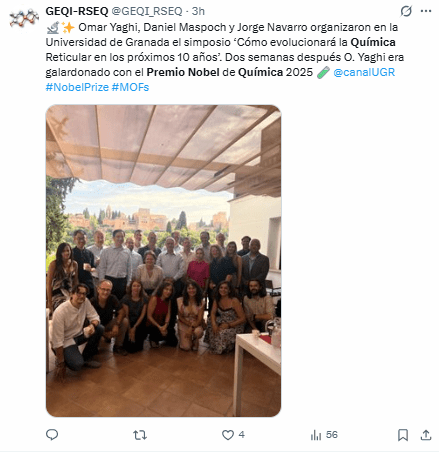Click the 3h timestamp to open post
439x453 pixels.
[198, 11]
